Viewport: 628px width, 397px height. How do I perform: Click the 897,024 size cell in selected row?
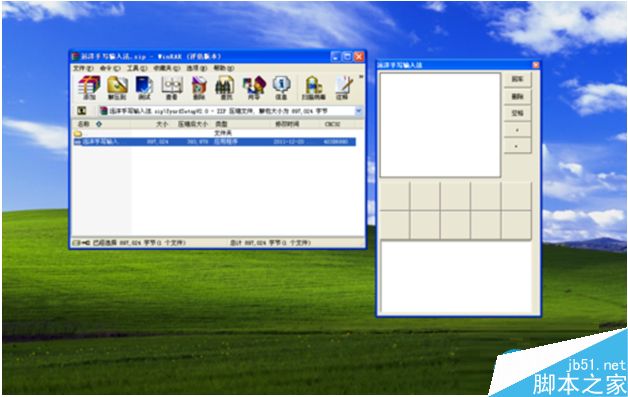157,142
